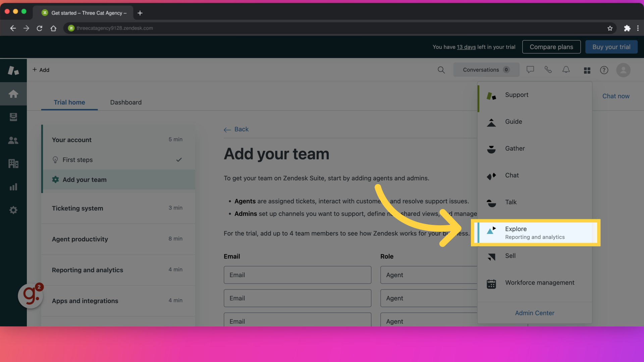Click the Back navigation link

tap(236, 129)
